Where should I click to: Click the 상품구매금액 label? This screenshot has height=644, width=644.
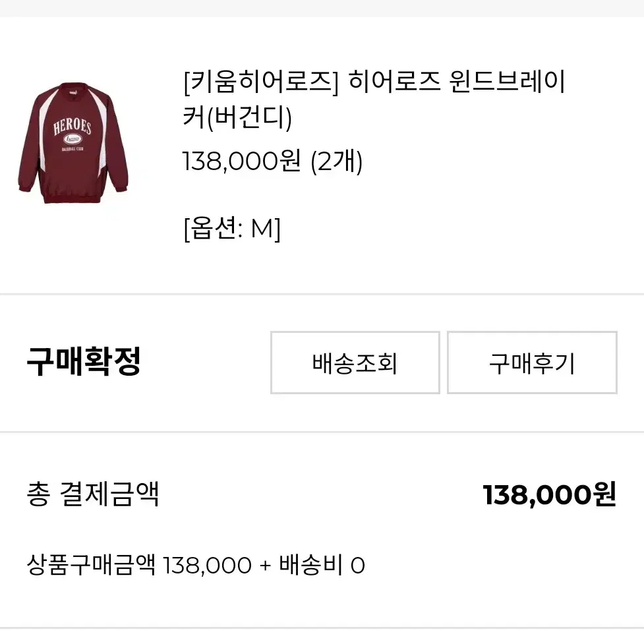pos(91,565)
